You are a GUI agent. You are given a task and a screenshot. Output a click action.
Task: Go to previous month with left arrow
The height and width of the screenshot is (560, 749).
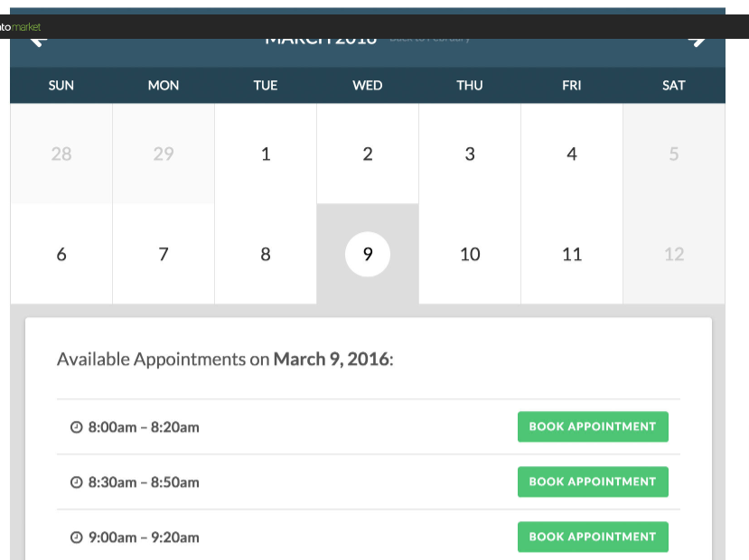coord(38,42)
